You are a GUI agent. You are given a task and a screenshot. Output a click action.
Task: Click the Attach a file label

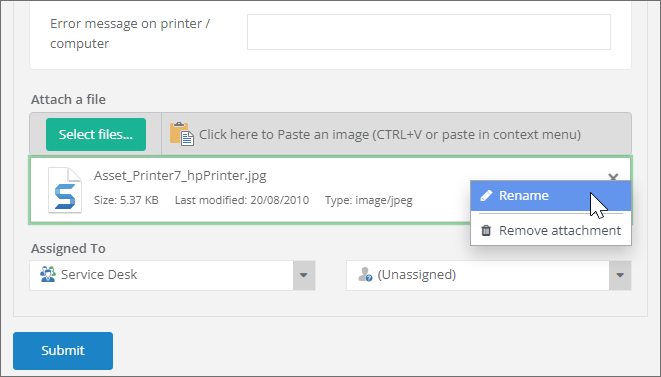click(68, 100)
